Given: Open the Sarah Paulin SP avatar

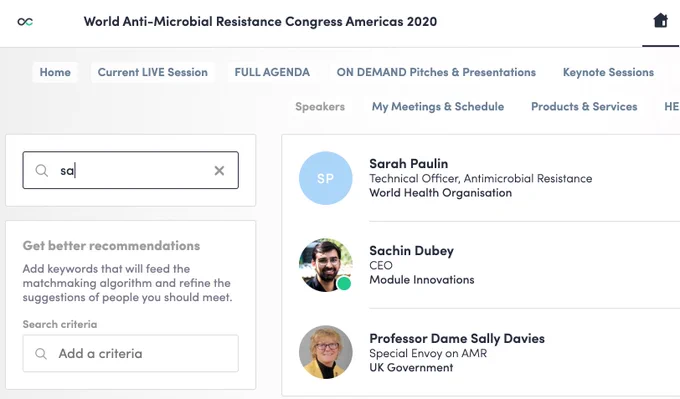Looking at the screenshot, I should pyautogui.click(x=325, y=178).
